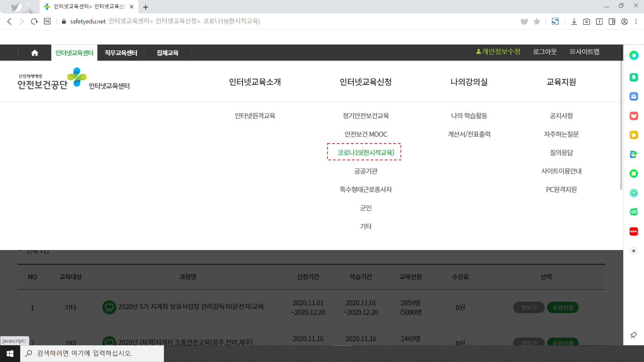Switch to 집체교육 tab
Image resolution: width=644 pixels, height=362 pixels.
tap(167, 53)
